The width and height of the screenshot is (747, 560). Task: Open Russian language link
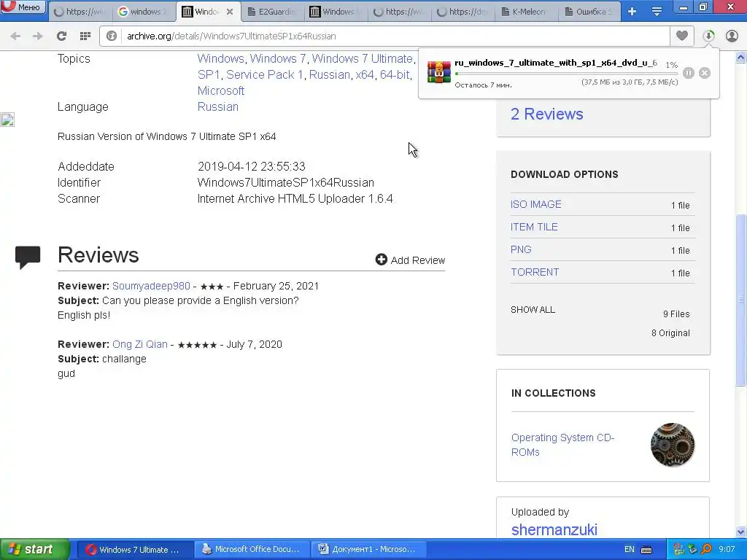coord(217,106)
